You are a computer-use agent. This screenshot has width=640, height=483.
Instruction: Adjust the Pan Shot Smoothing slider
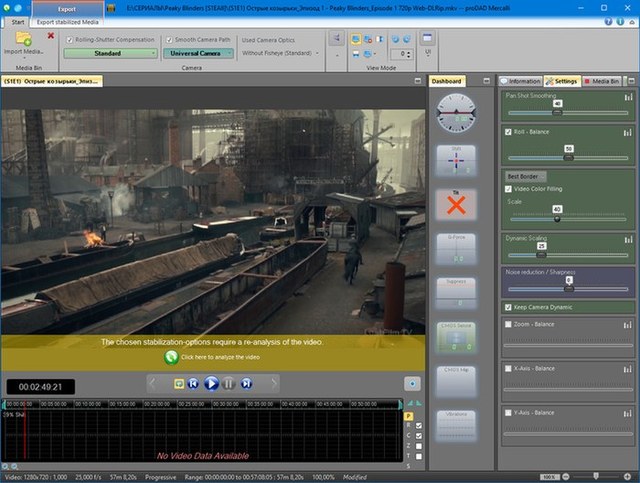[x=557, y=112]
